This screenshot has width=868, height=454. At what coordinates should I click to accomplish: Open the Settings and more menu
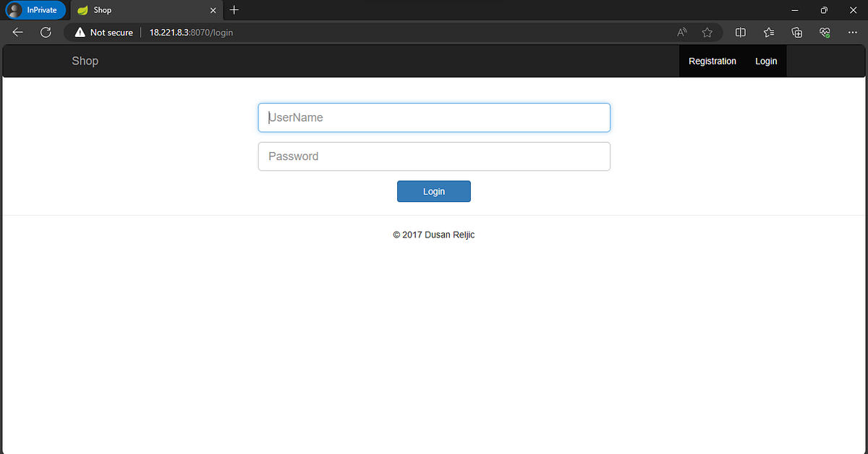[x=853, y=32]
